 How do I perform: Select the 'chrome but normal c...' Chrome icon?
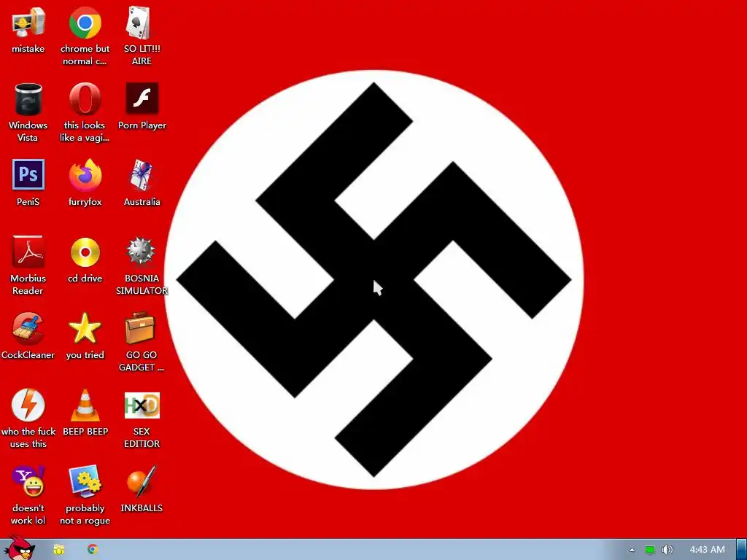point(85,23)
